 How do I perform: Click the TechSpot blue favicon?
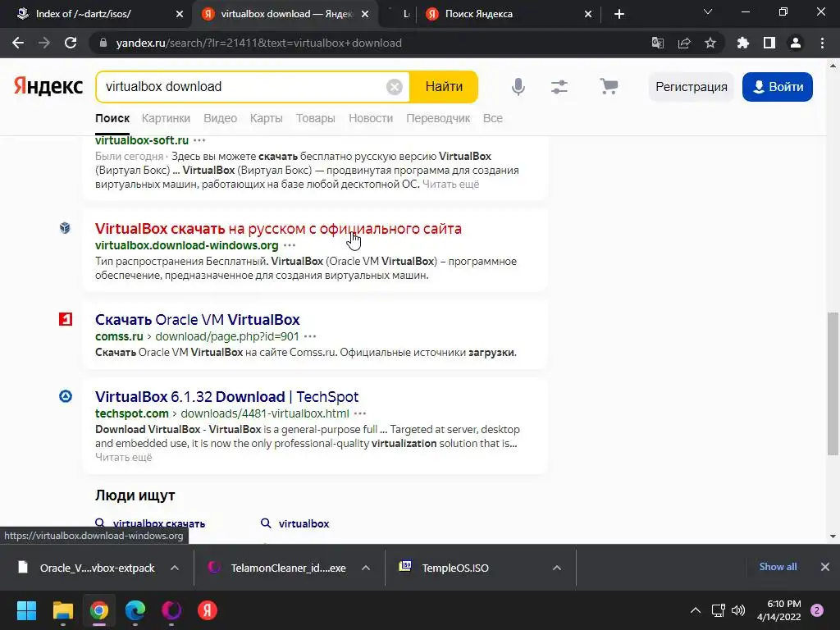click(66, 396)
